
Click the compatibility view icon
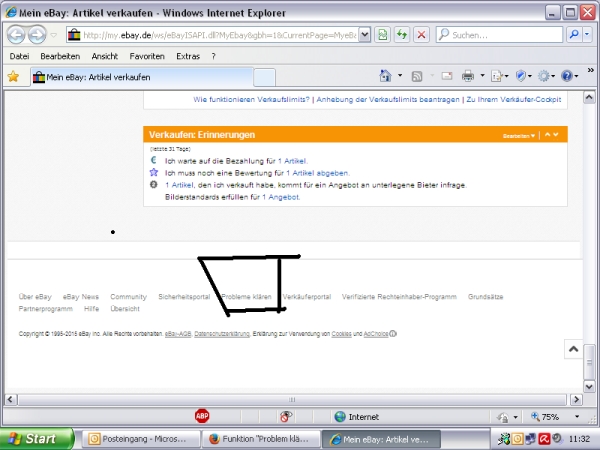(x=382, y=35)
